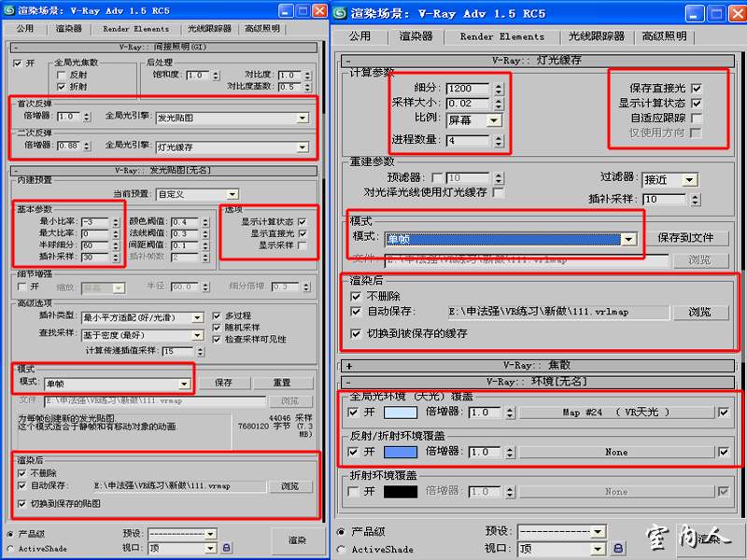
Task: Open 高级照明 tab in right window
Action: pos(664,36)
